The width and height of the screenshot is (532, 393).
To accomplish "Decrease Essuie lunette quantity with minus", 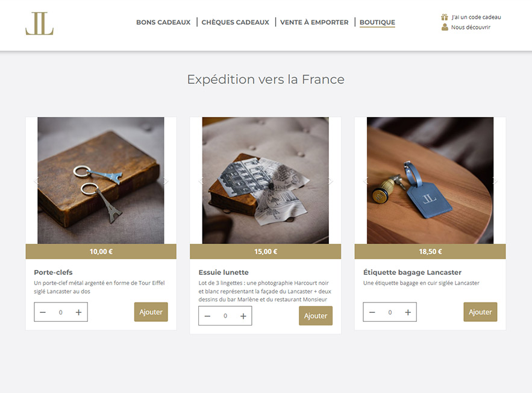I will click(207, 316).
